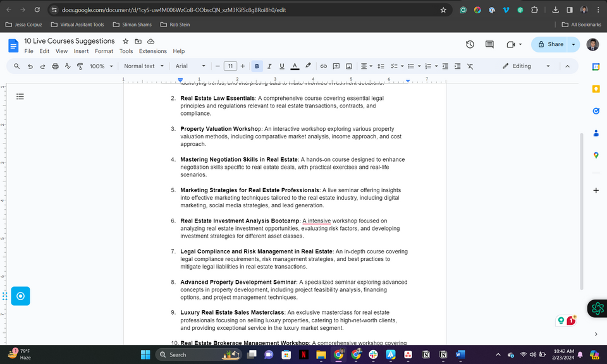Toggle Underline formatting button

pos(282,66)
